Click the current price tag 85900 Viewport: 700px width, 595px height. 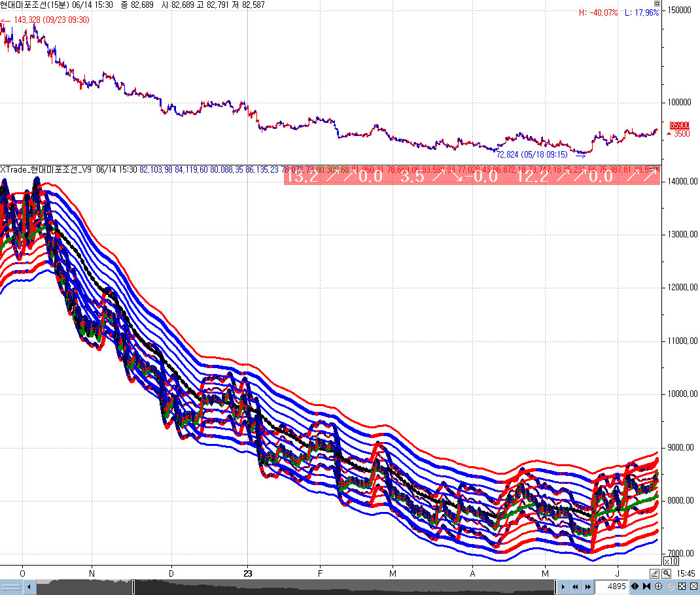coord(680,125)
